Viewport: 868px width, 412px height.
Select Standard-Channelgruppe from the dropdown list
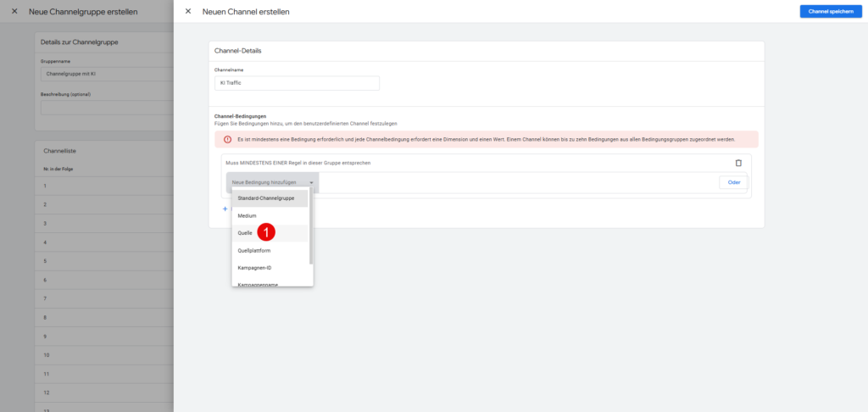click(265, 198)
